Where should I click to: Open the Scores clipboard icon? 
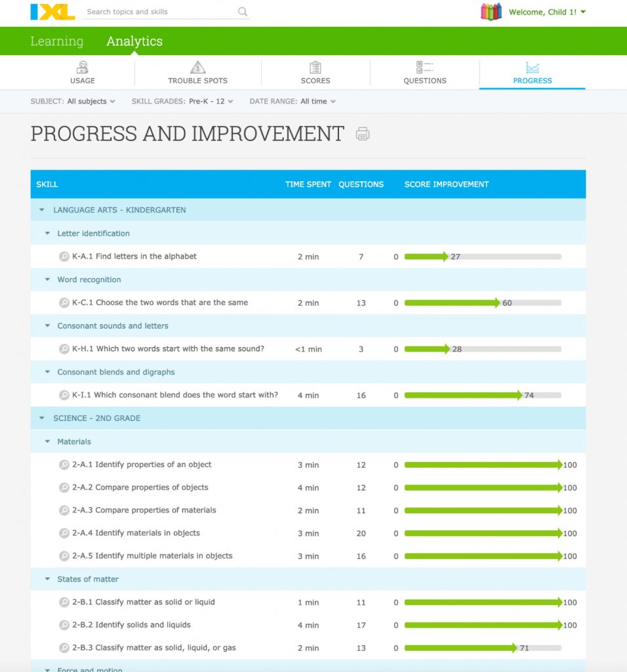315,68
